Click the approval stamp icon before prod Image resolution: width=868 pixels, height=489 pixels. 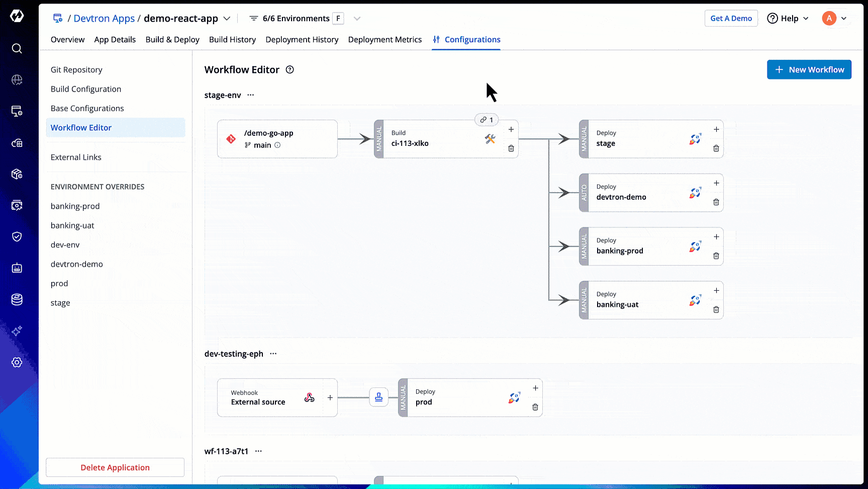tap(379, 397)
